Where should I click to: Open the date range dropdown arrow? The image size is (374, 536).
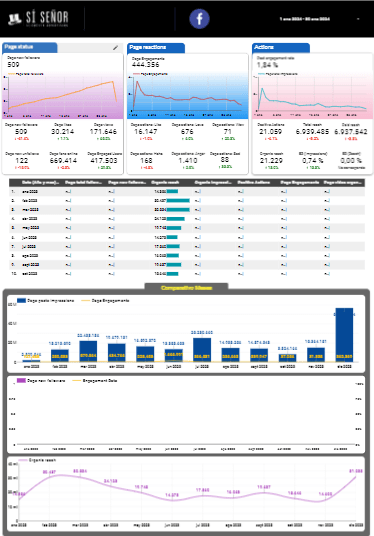[358, 19]
